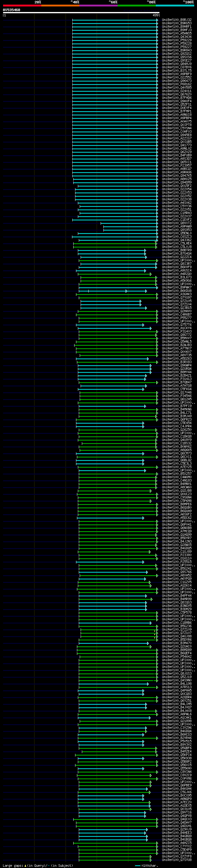197x868 pixels.
Task: Select label UniRef100_Q26250
Action: (177, 430)
